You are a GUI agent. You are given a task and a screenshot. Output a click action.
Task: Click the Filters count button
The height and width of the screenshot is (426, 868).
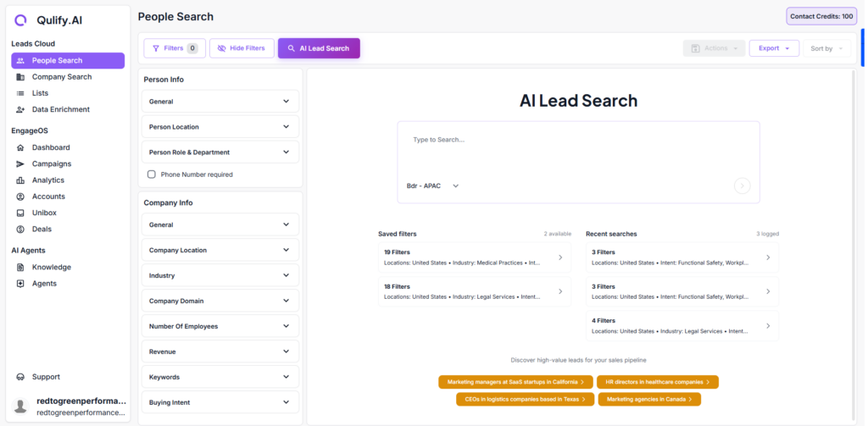click(x=175, y=48)
